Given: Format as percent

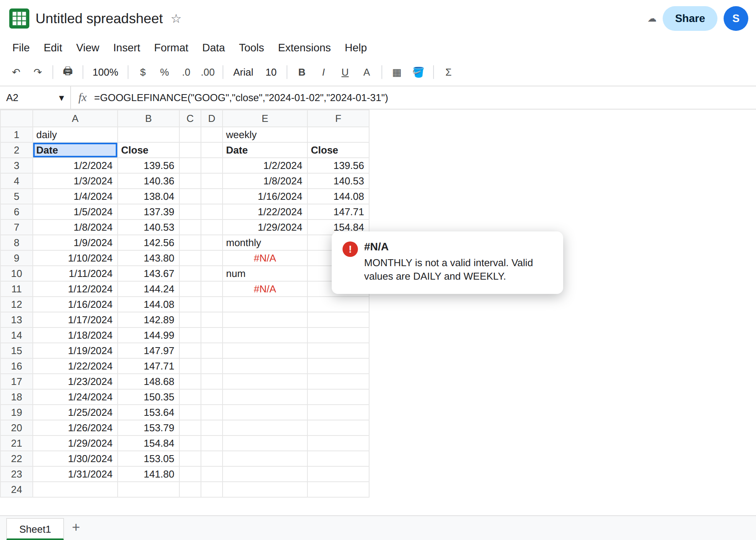Looking at the screenshot, I should (164, 72).
